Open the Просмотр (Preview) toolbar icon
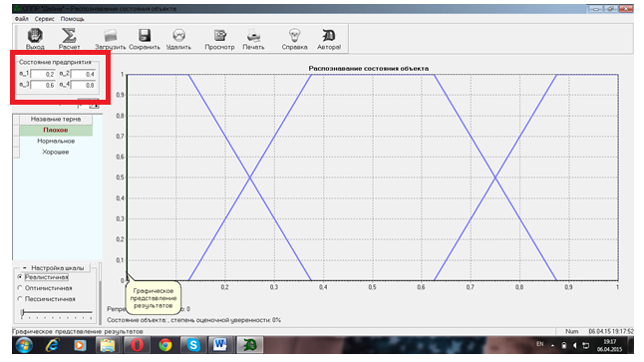The height and width of the screenshot is (362, 644). click(219, 35)
